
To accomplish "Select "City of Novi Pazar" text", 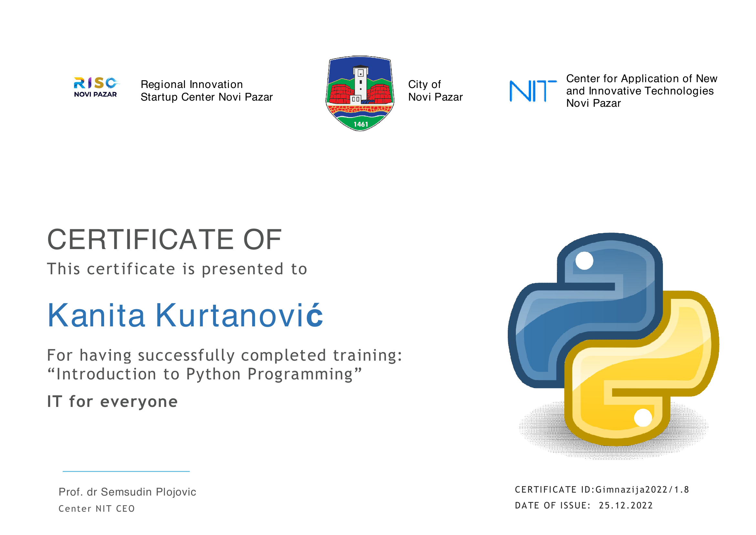I will tap(435, 91).
